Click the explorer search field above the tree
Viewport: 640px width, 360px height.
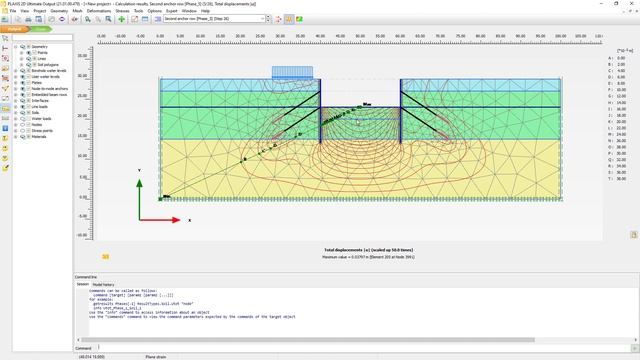point(42,38)
